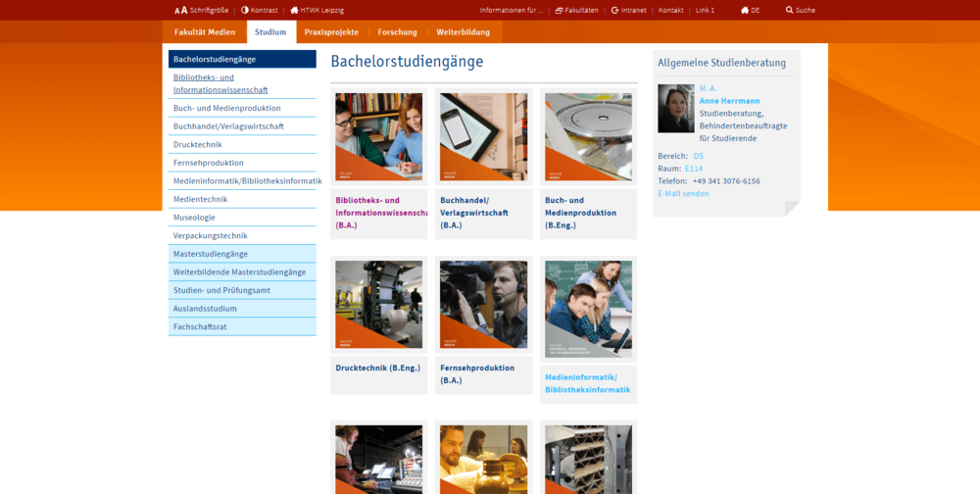Open the Fakultäten menu
980x494 pixels.
point(576,10)
